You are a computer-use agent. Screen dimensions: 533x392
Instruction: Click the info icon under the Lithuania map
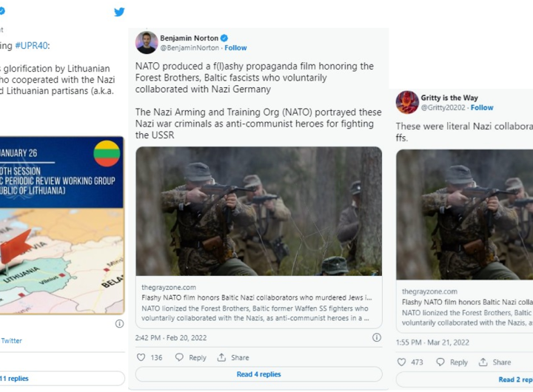point(119,323)
